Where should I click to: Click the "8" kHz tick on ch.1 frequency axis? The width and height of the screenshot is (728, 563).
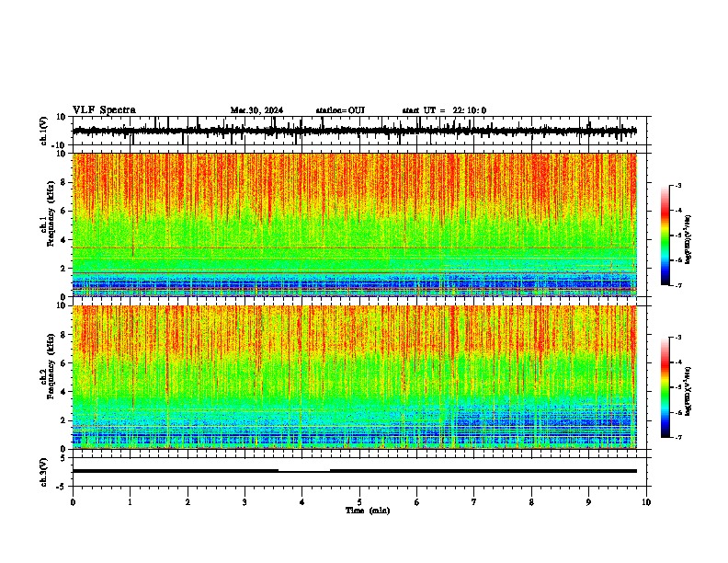(64, 182)
